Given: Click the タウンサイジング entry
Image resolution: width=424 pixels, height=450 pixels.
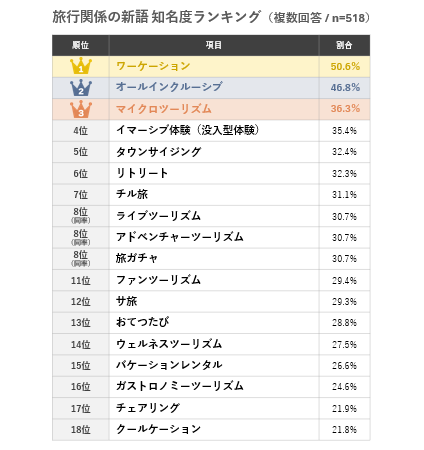Looking at the screenshot, I should [158, 152].
